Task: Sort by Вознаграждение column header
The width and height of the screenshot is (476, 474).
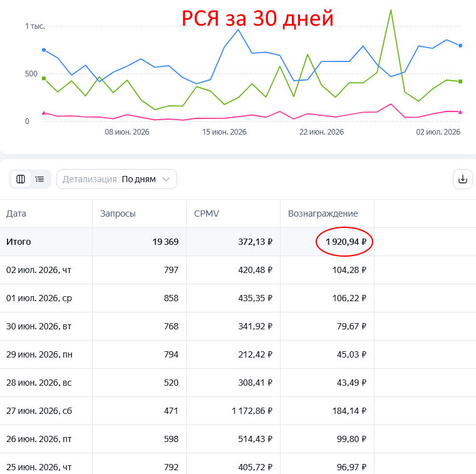Action: pos(323,214)
